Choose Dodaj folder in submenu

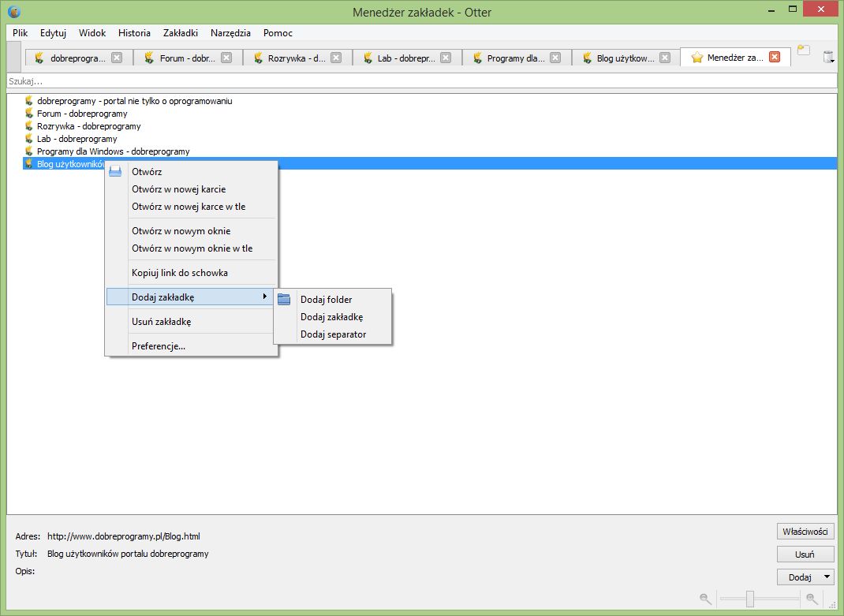(333, 300)
